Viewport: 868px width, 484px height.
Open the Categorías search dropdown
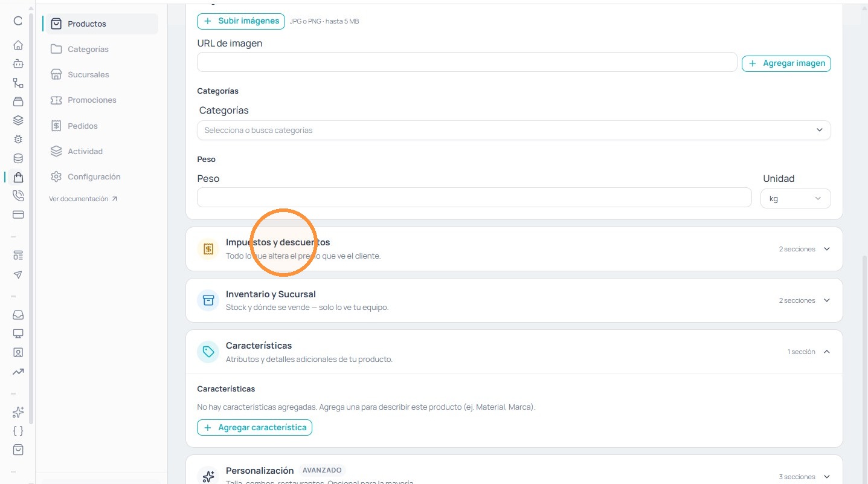[514, 130]
